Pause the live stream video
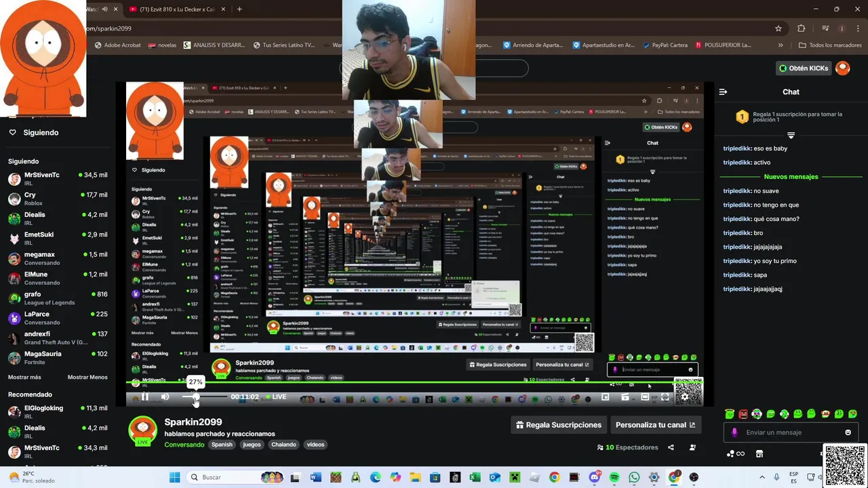The width and height of the screenshot is (868, 488). (x=144, y=397)
